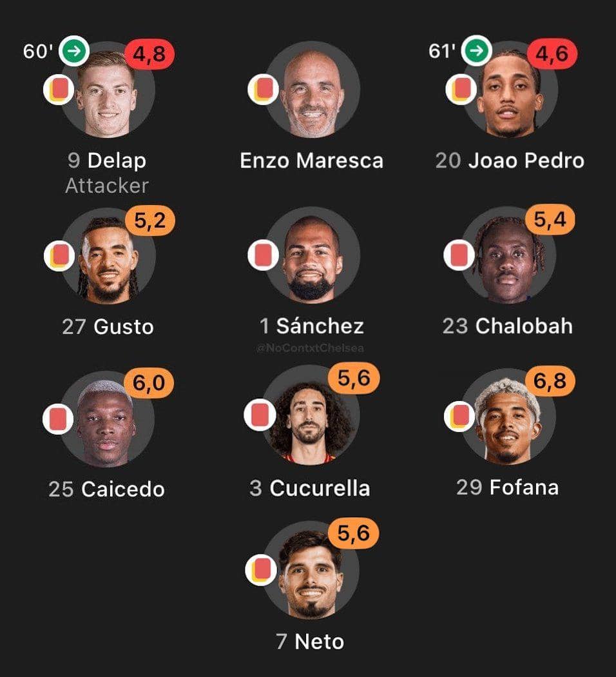The height and width of the screenshot is (677, 616).
Task: Click the card icon next to Enzo Maresca
Action: 263,90
